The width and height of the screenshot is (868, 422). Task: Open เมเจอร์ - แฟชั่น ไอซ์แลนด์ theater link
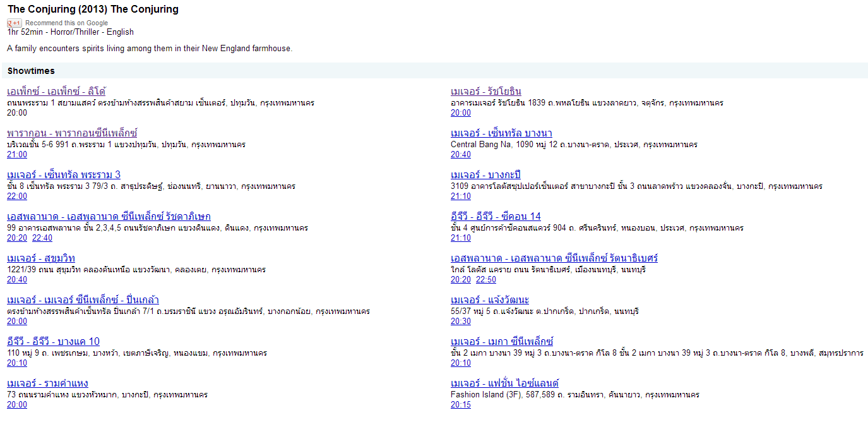(x=504, y=383)
